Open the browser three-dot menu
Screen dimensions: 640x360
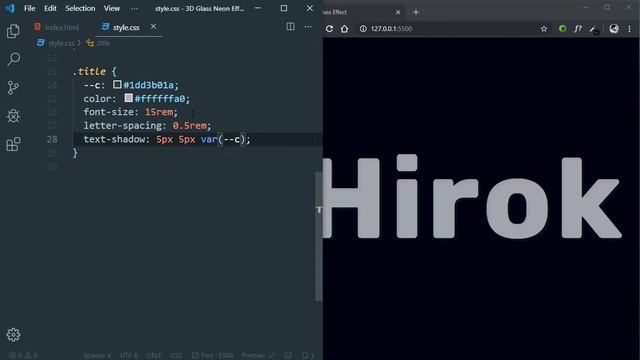[x=629, y=29]
